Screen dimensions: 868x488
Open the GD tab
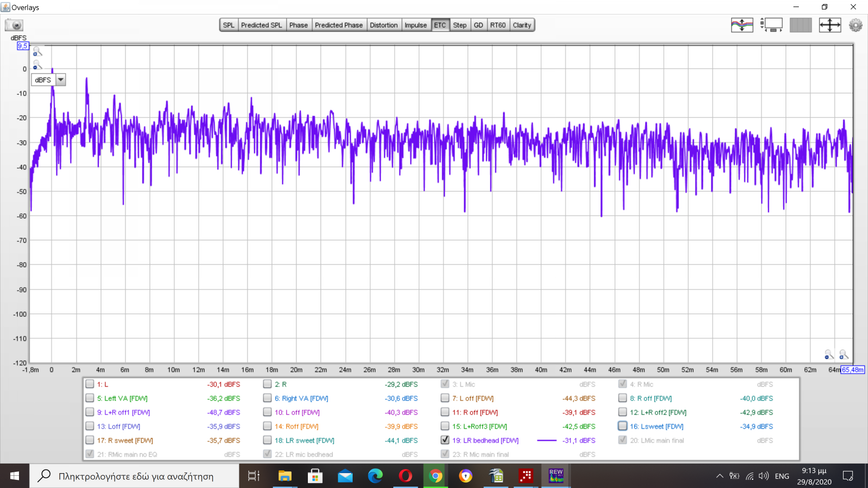coord(478,25)
